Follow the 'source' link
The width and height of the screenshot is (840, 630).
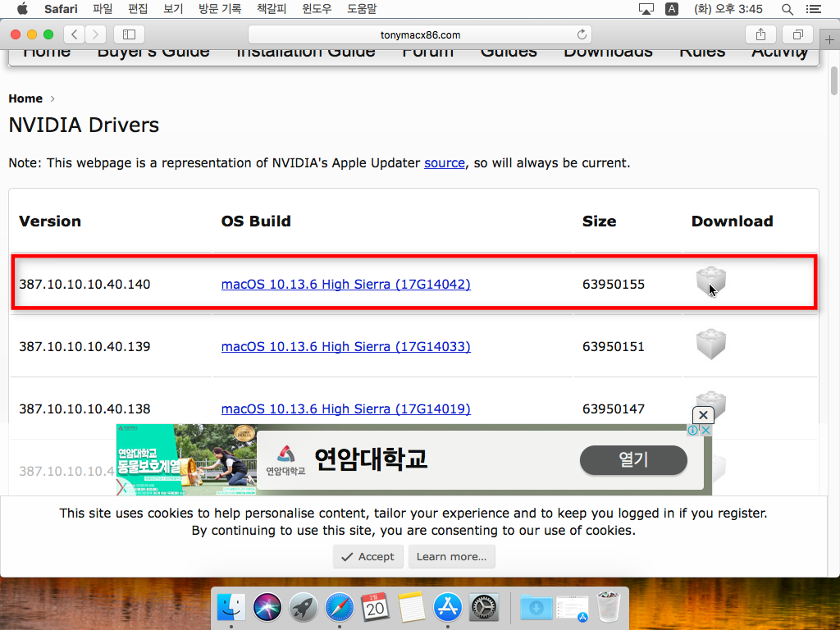pyautogui.click(x=445, y=163)
